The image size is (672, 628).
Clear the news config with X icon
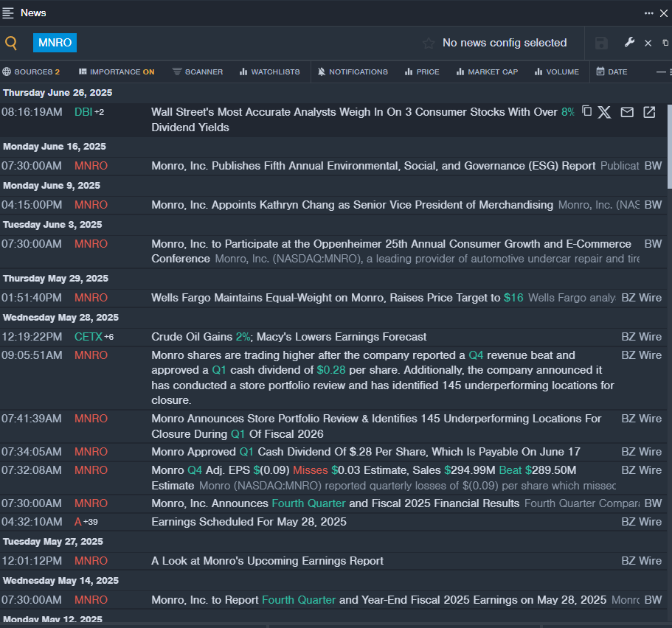648,43
